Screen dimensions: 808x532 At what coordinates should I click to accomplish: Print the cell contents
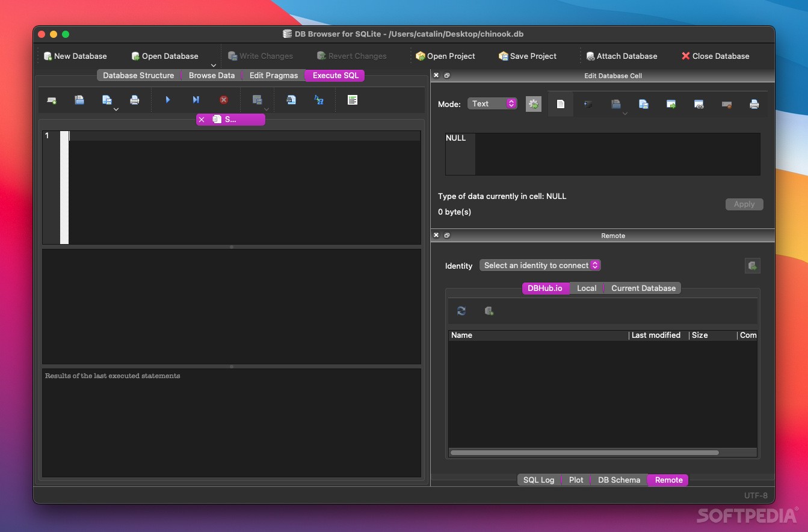(x=754, y=104)
